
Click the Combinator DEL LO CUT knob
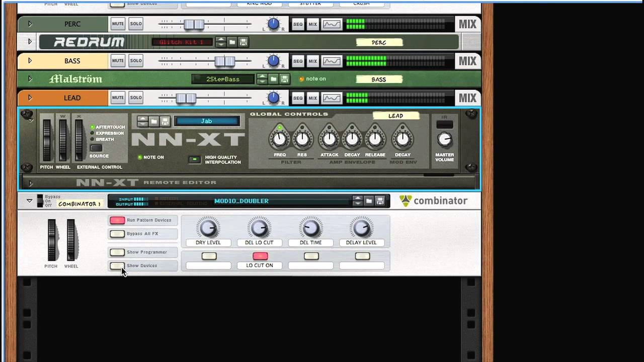(x=259, y=228)
